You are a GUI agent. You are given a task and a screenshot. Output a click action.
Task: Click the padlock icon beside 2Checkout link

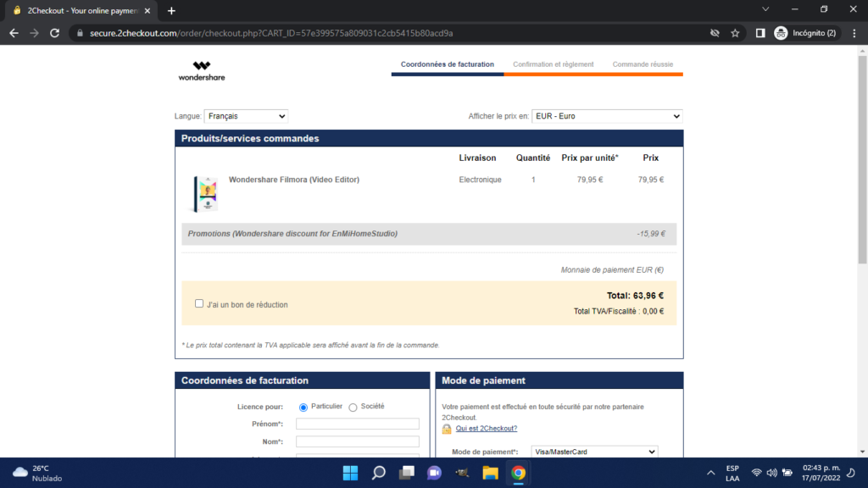[x=447, y=429]
